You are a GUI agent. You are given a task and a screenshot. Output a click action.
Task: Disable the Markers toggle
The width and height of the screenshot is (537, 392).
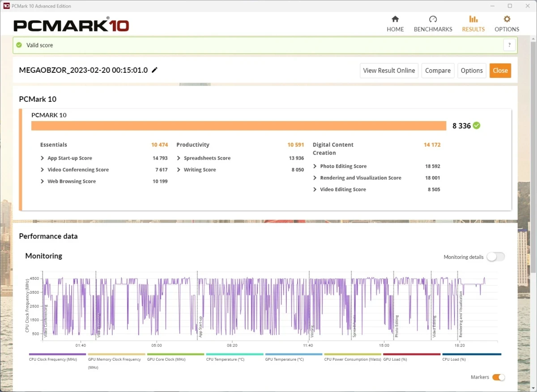(499, 377)
